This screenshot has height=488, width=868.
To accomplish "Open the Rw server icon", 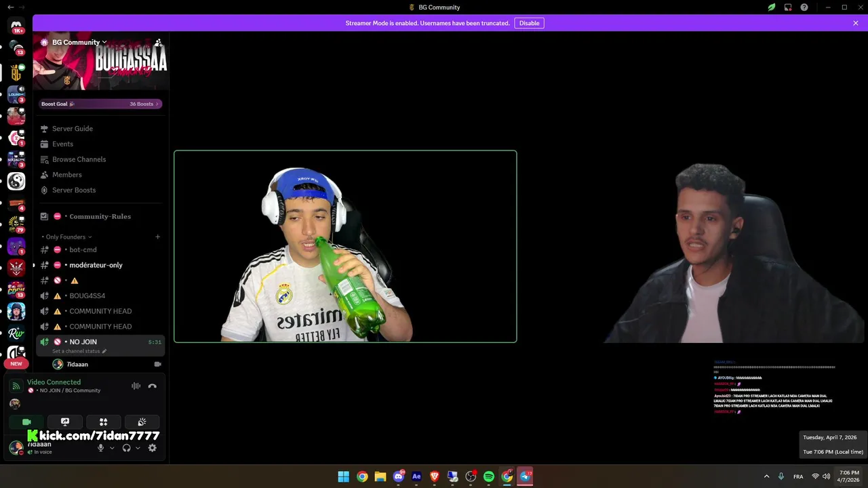I will click(x=16, y=333).
